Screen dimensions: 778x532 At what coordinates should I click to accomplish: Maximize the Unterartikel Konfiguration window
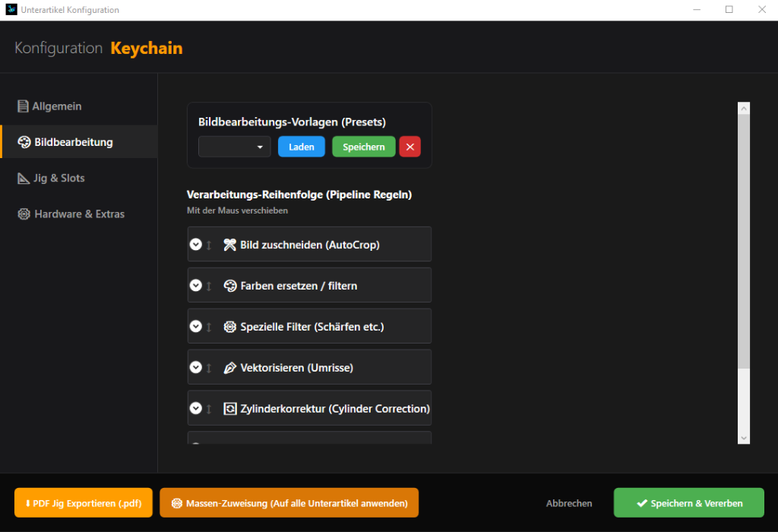(729, 9)
